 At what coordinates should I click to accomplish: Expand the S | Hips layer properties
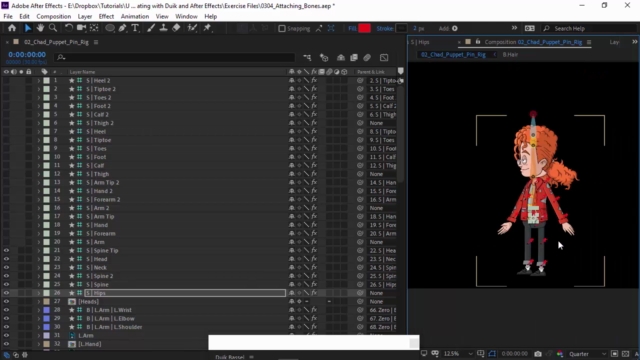point(39,293)
